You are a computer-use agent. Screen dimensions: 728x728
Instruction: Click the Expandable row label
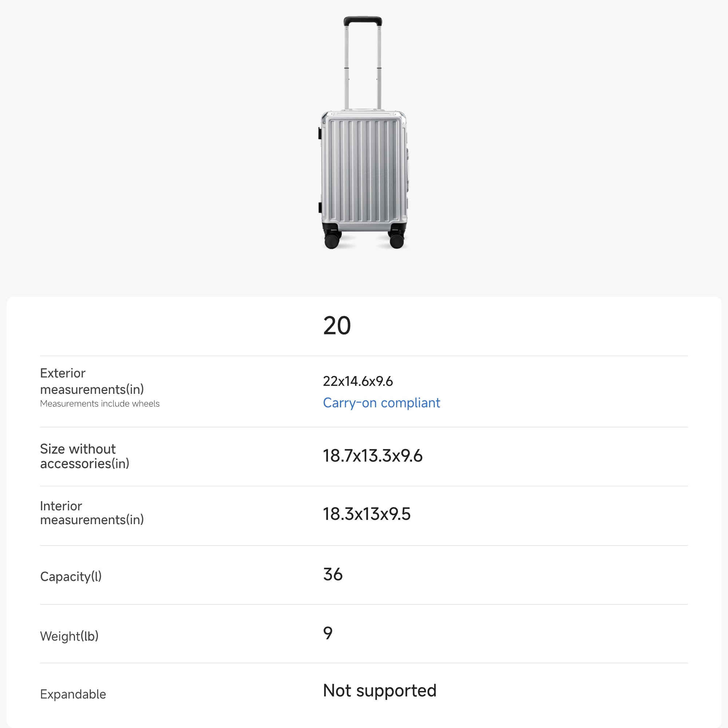click(x=73, y=694)
